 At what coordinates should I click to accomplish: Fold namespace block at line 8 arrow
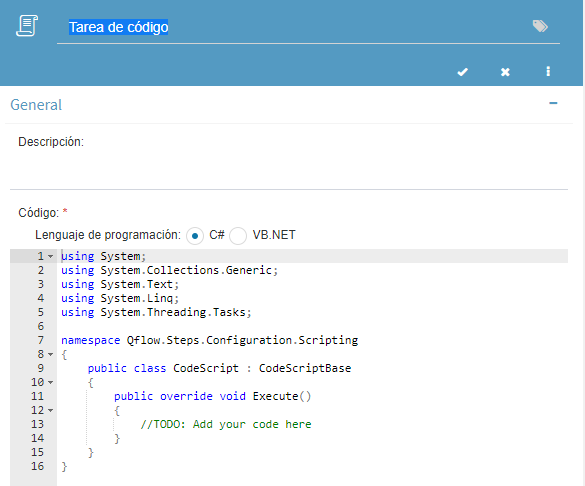(50, 354)
